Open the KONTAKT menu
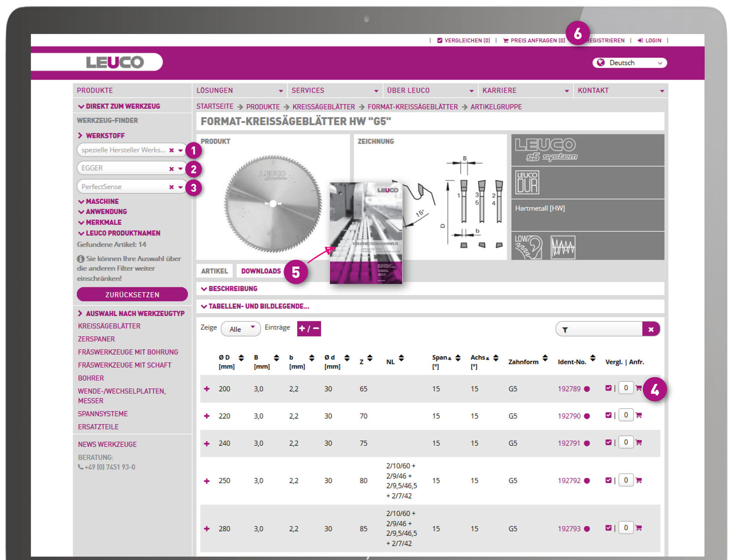Viewport: 732px width, 560px height. click(621, 91)
